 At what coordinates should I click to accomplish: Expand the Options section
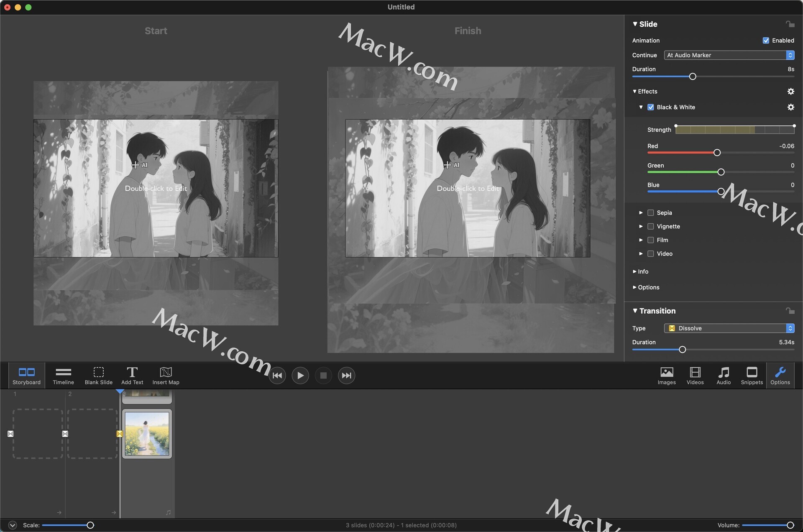click(x=634, y=287)
